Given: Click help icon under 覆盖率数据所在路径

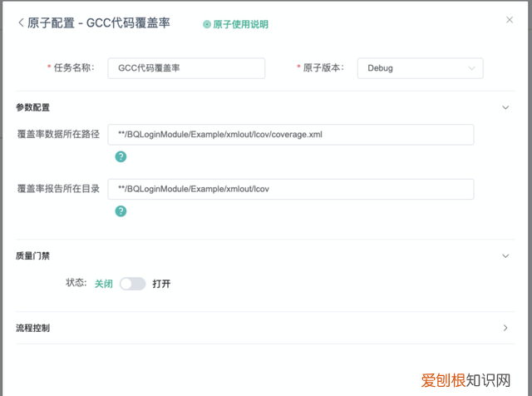Looking at the screenshot, I should (121, 156).
